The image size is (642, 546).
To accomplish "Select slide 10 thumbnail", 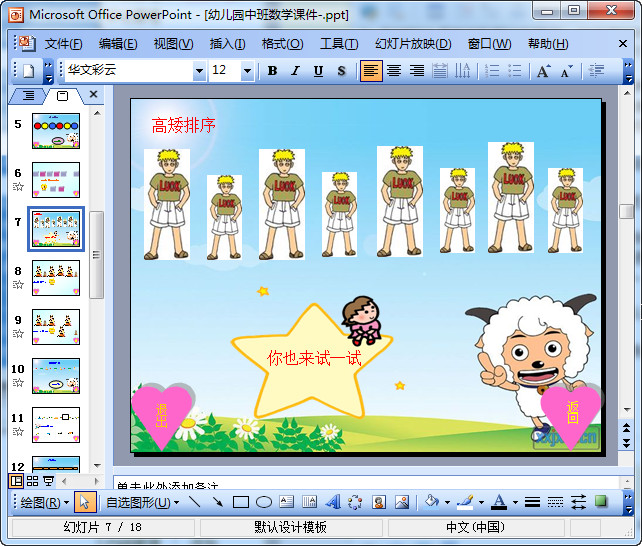I will click(56, 376).
